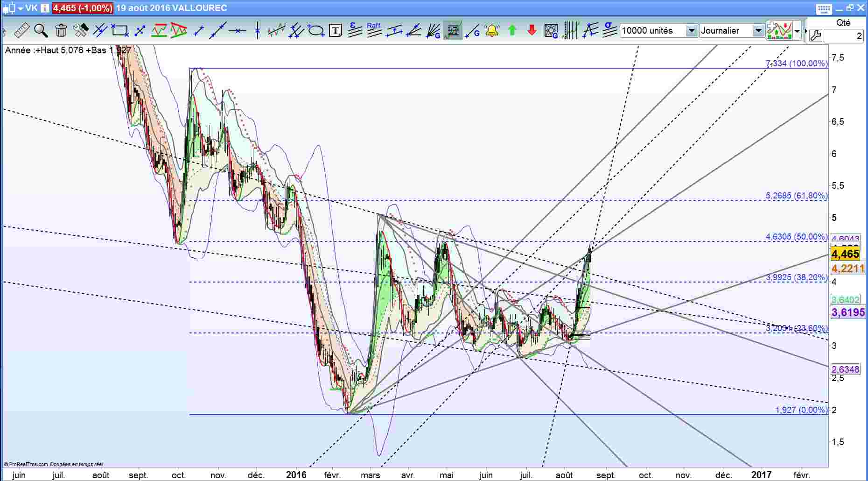This screenshot has width=868, height=481.
Task: Select the angle line tool
Action: tap(413, 31)
